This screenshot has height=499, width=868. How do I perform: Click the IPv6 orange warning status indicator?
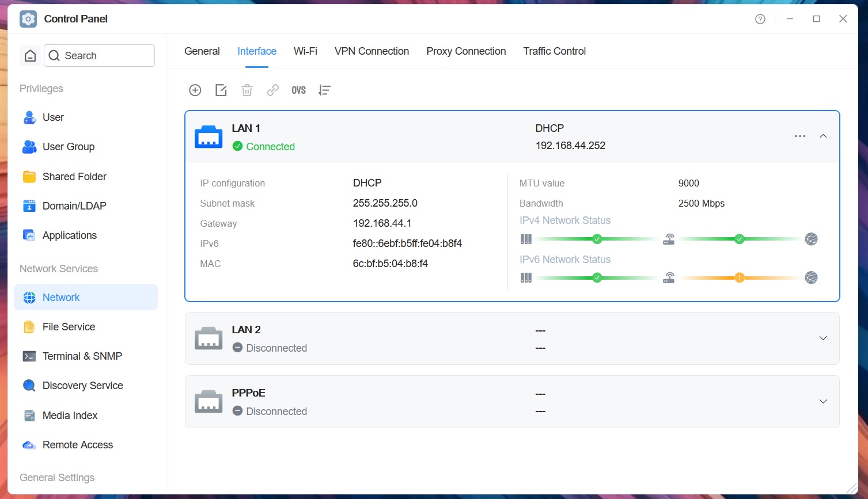[x=740, y=278]
